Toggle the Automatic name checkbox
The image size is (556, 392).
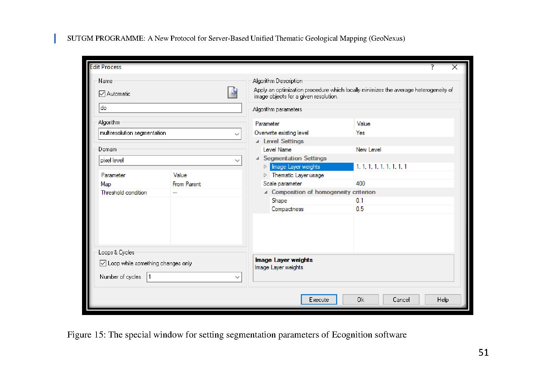tap(102, 94)
